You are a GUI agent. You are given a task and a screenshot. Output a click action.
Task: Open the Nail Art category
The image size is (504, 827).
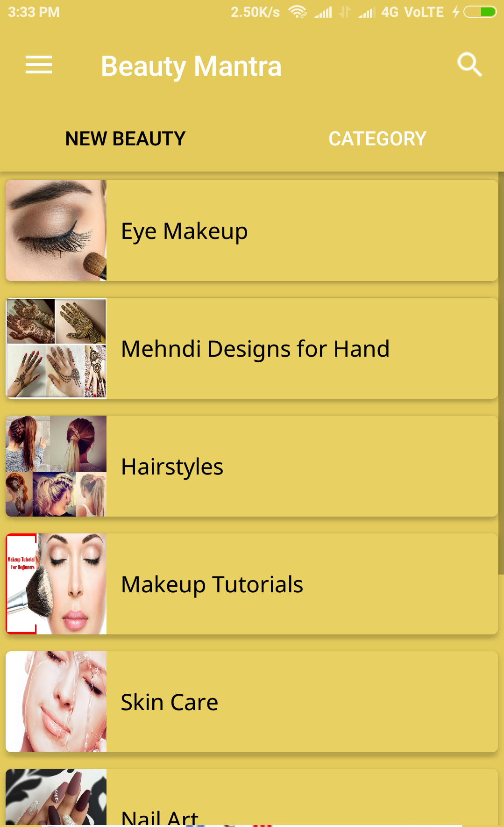[x=252, y=798]
